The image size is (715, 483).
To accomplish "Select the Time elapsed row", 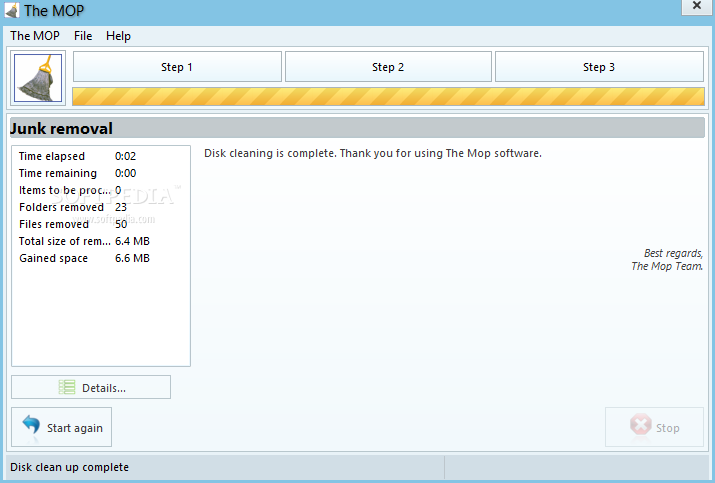I will (x=101, y=156).
